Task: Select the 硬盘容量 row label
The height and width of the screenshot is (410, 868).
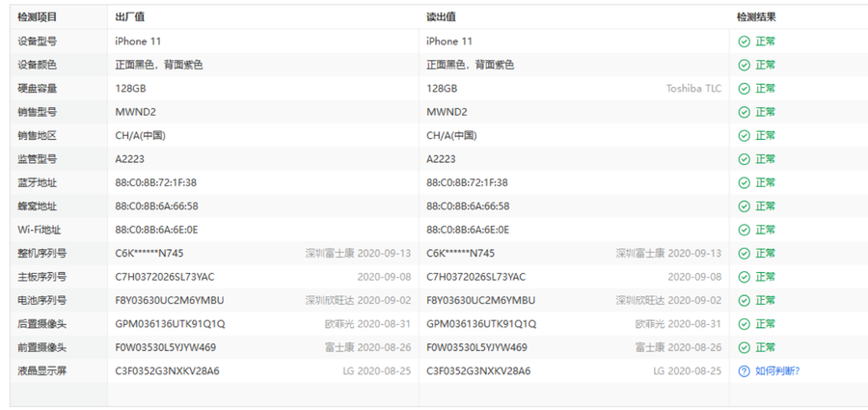Action: point(37,89)
